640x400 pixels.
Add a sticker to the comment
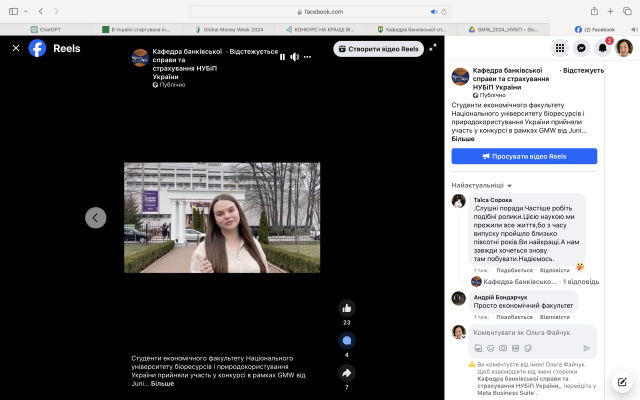(x=528, y=348)
